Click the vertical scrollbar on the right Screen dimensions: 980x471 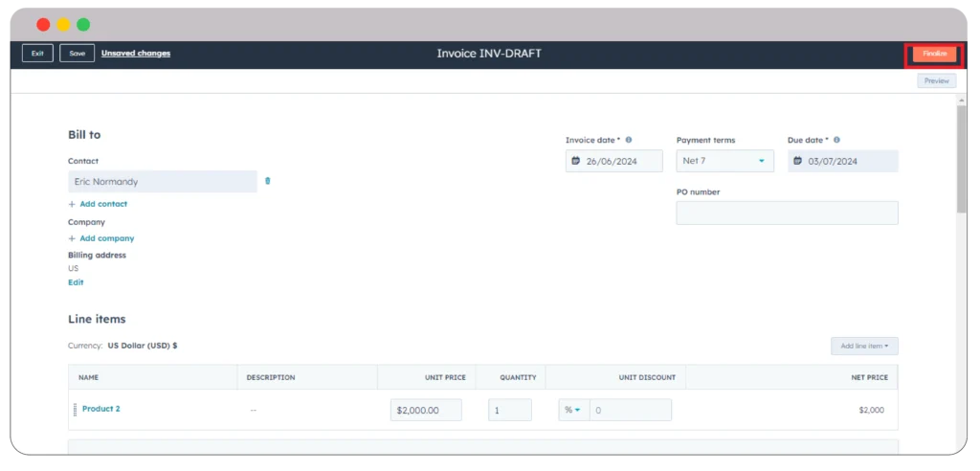tap(962, 158)
